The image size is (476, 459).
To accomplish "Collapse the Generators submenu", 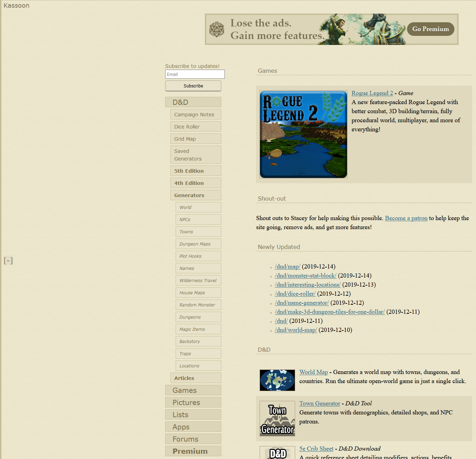I will click(x=195, y=195).
